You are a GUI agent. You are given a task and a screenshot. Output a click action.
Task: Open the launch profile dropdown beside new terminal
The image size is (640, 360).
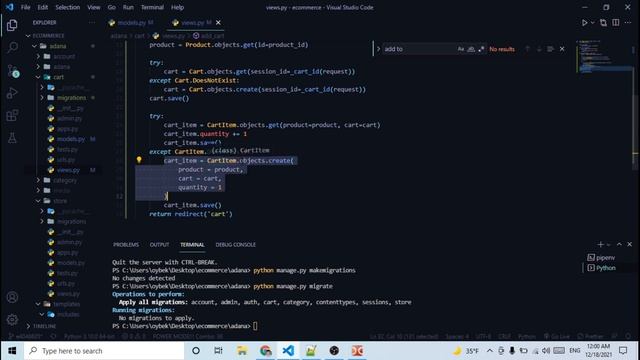coord(609,244)
